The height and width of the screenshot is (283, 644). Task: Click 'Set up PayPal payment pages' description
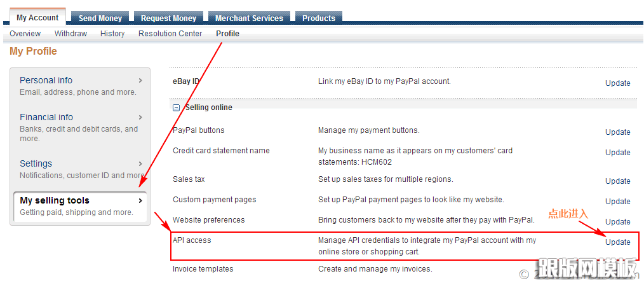click(x=411, y=200)
